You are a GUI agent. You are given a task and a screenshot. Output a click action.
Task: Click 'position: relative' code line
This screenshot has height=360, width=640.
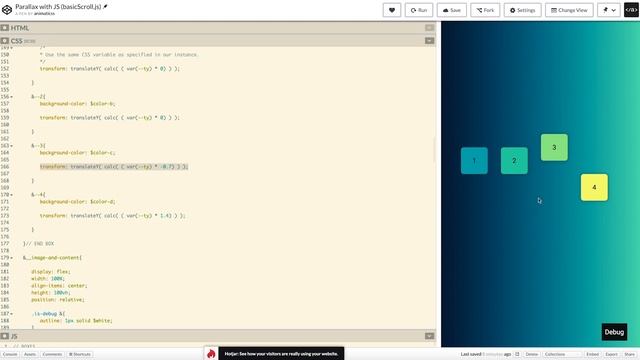coord(58,300)
